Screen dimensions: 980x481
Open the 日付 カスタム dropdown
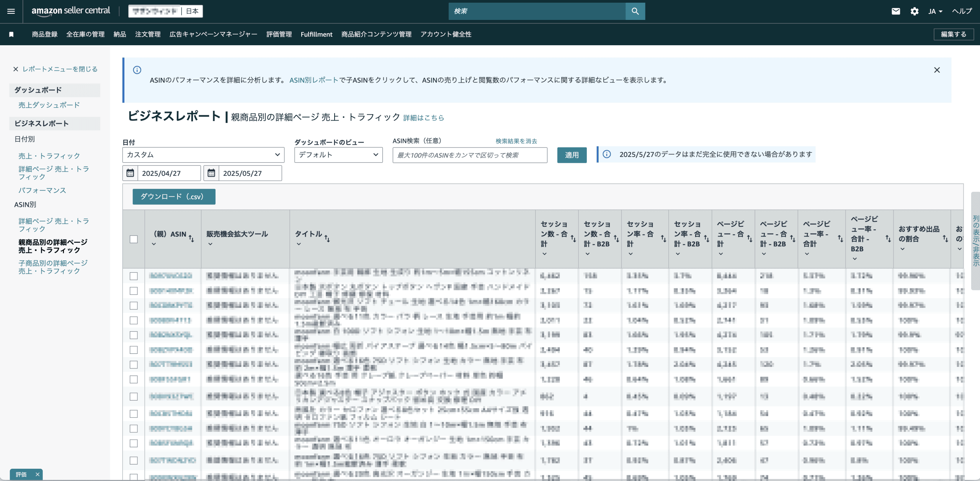[203, 155]
